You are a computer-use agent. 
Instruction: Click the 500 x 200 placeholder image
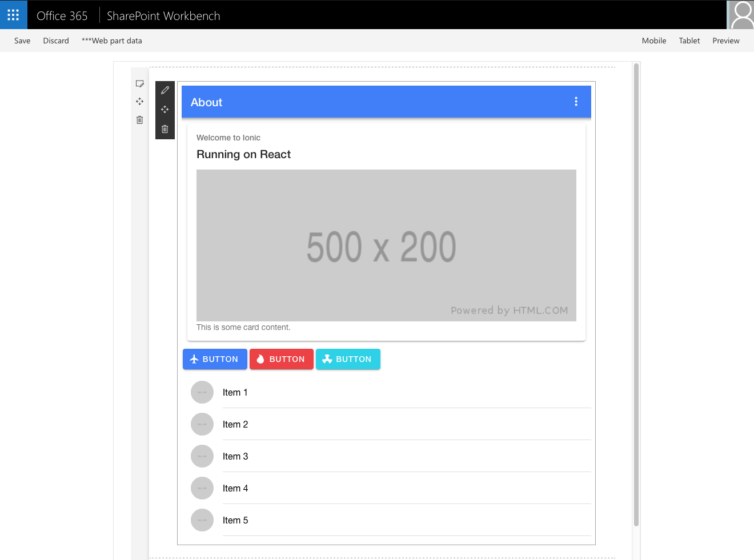[386, 245]
